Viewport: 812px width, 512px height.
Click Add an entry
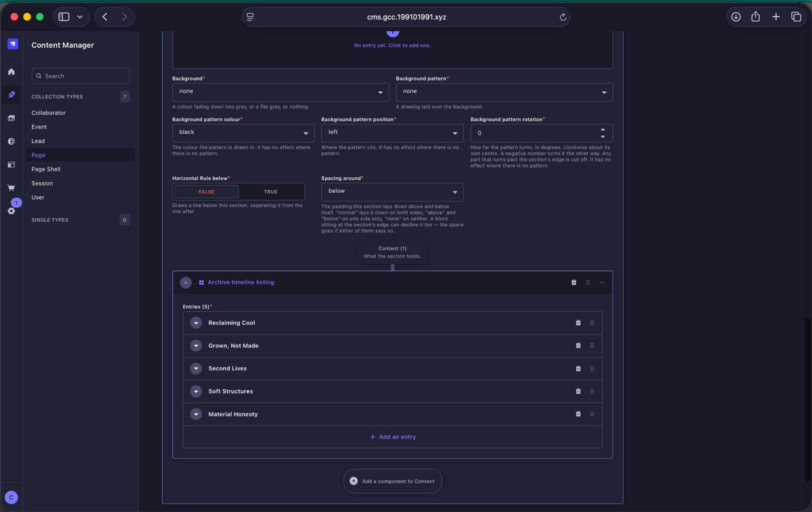point(393,437)
